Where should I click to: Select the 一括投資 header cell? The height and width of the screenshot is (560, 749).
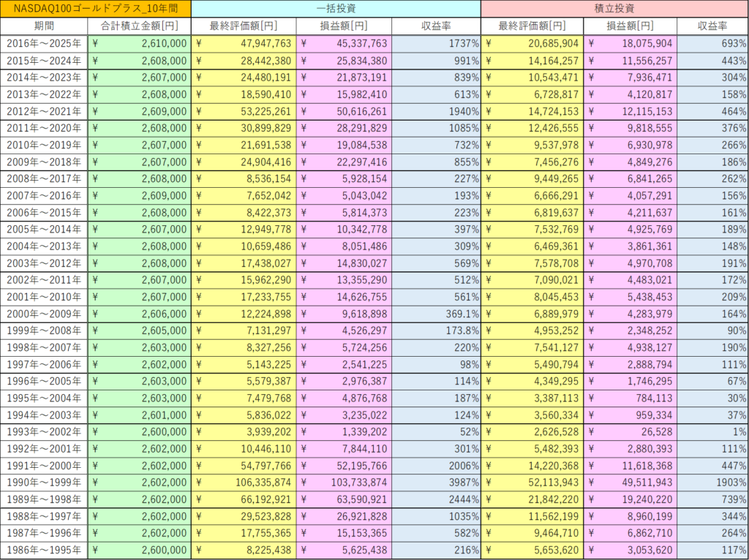coord(336,9)
